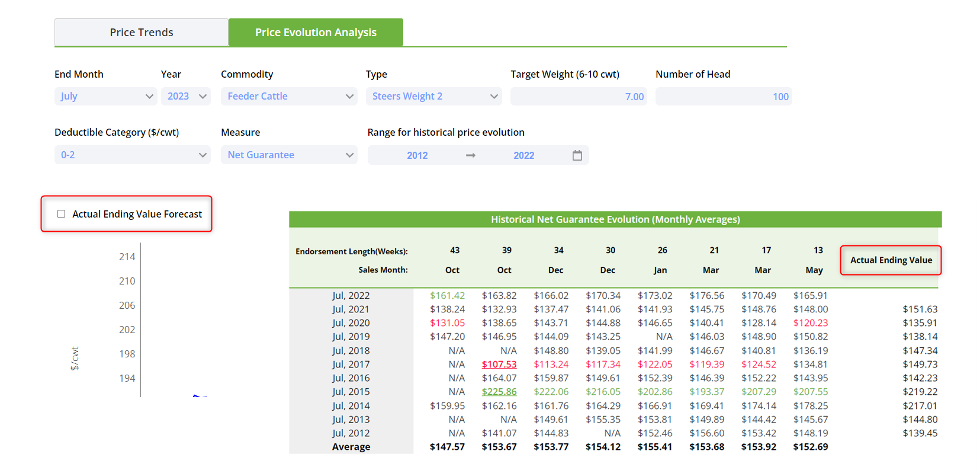980x473 pixels.
Task: Click the red $120.23 value
Action: click(811, 323)
